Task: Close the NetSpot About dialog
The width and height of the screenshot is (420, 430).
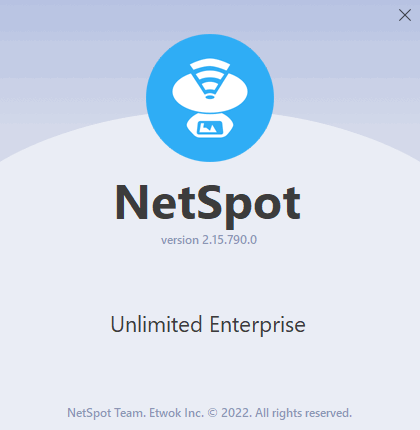Action: coord(405,15)
